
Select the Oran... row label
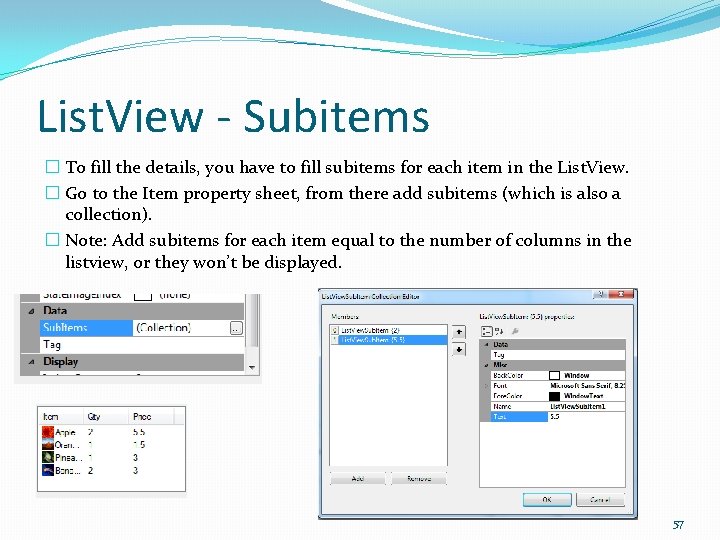pyautogui.click(x=67, y=445)
